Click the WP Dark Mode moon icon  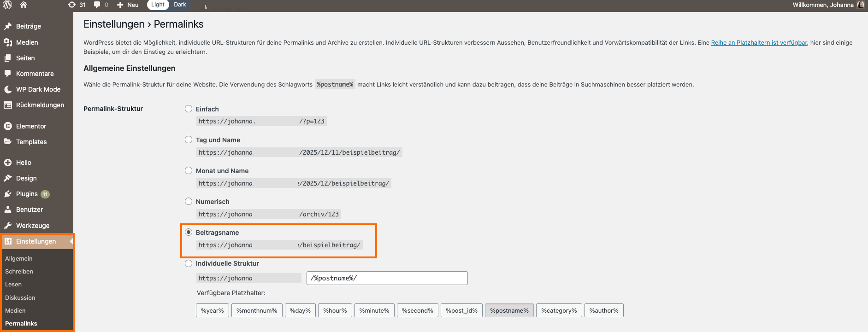(8, 89)
